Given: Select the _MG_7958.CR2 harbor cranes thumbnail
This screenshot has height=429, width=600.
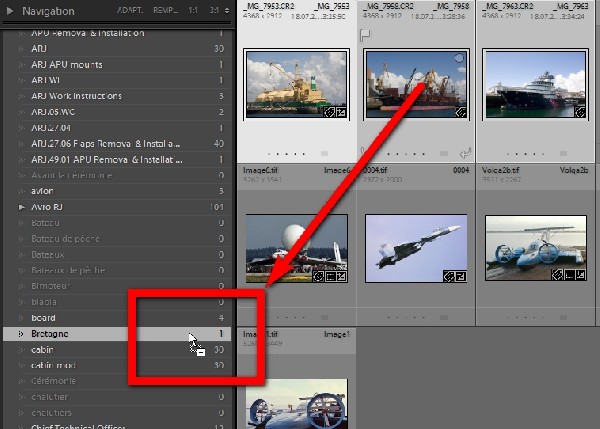Looking at the screenshot, I should coord(416,85).
